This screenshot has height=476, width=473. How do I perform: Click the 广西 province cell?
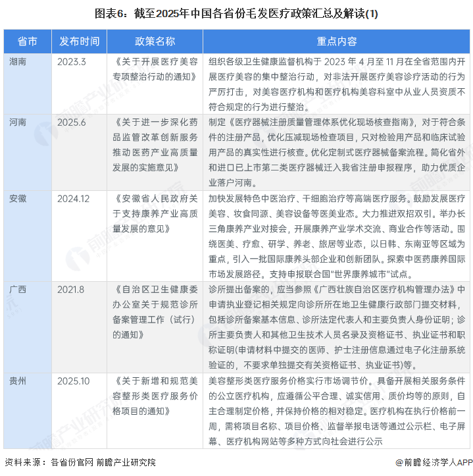coord(18,289)
